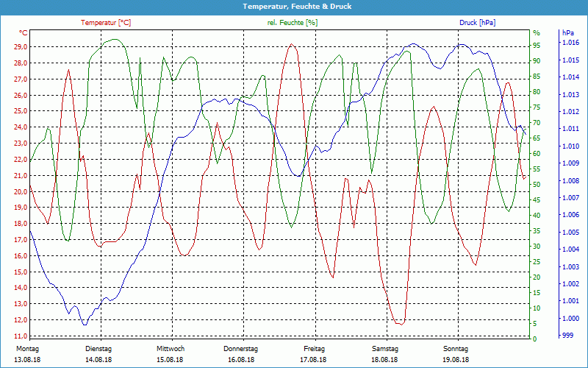588x368 pixels.
Task: Click the '15,0' temperature axis value
Action: tap(21, 272)
